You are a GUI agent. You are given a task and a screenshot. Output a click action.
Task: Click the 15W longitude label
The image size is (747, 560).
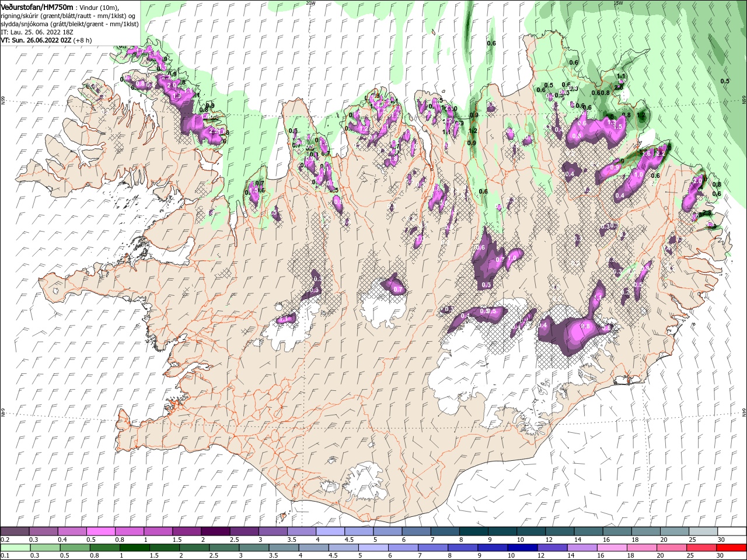pos(618,3)
